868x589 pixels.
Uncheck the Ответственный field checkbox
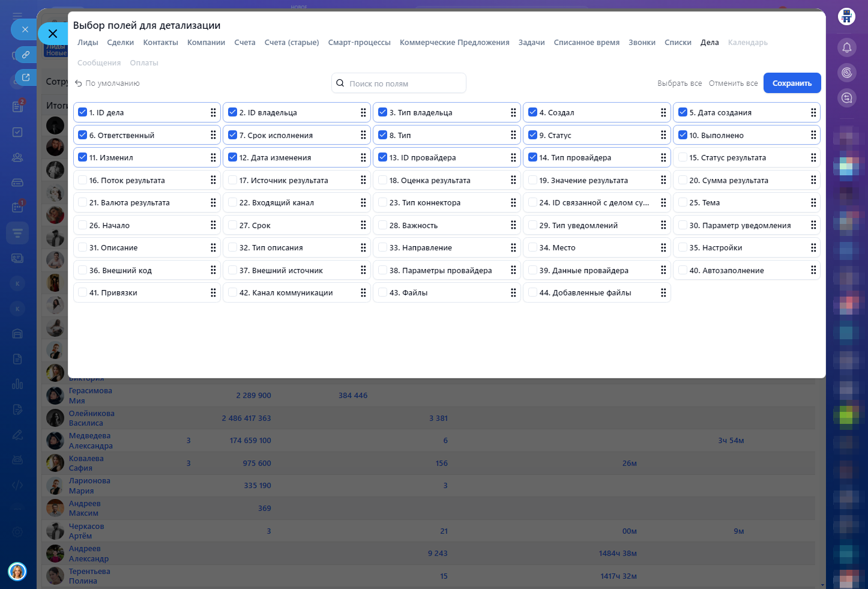click(83, 135)
